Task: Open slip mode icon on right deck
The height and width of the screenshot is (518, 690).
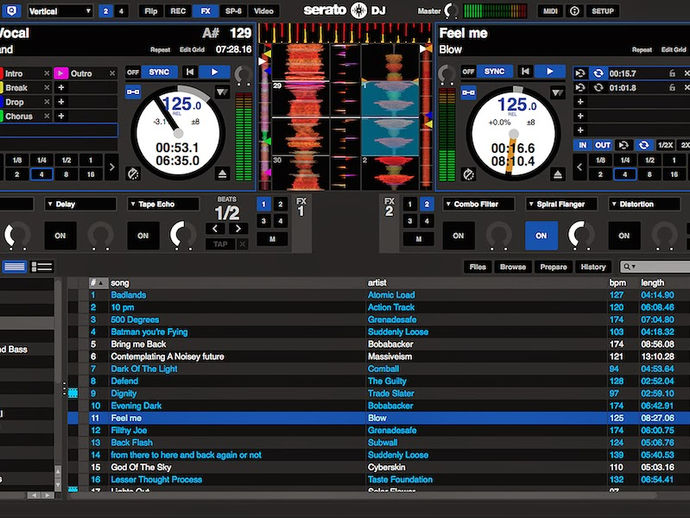Action: pos(469,175)
